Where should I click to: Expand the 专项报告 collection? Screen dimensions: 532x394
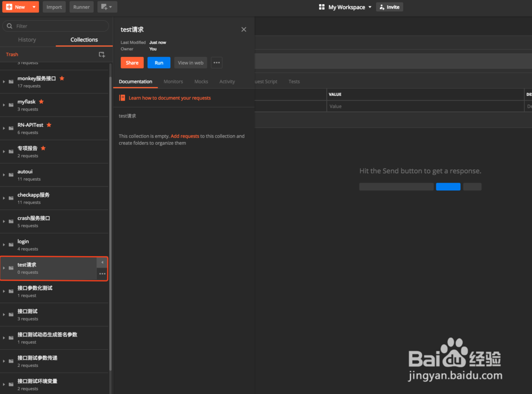click(4, 152)
